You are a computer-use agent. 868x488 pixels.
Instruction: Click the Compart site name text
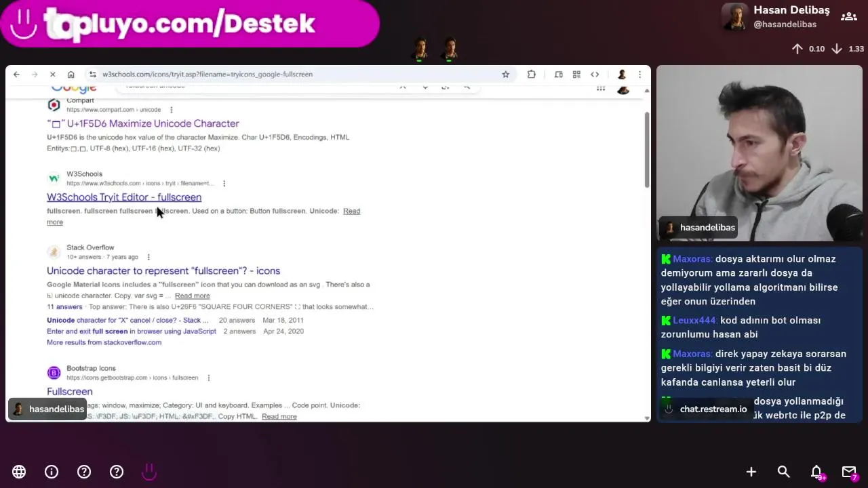pos(80,100)
